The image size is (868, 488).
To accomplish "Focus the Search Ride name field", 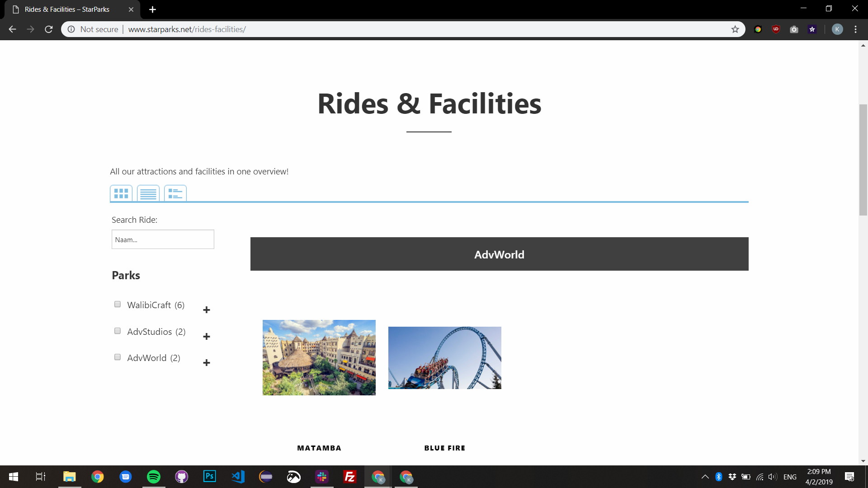I will point(163,239).
